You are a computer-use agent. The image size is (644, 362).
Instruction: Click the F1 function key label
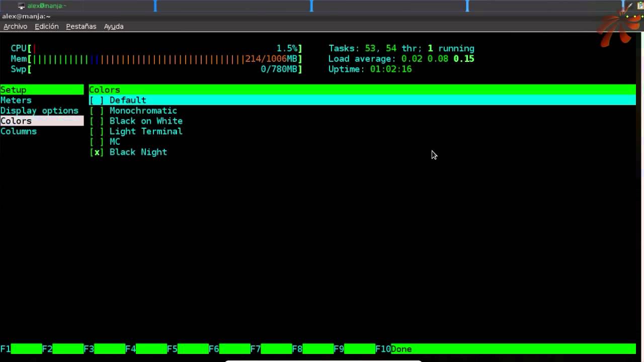coord(6,349)
